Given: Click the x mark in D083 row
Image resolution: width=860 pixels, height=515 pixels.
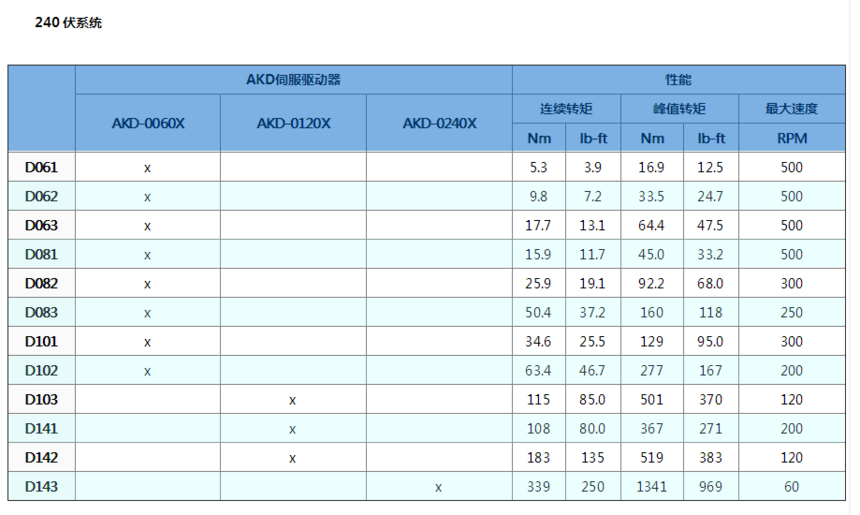Looking at the screenshot, I should pos(147,314).
